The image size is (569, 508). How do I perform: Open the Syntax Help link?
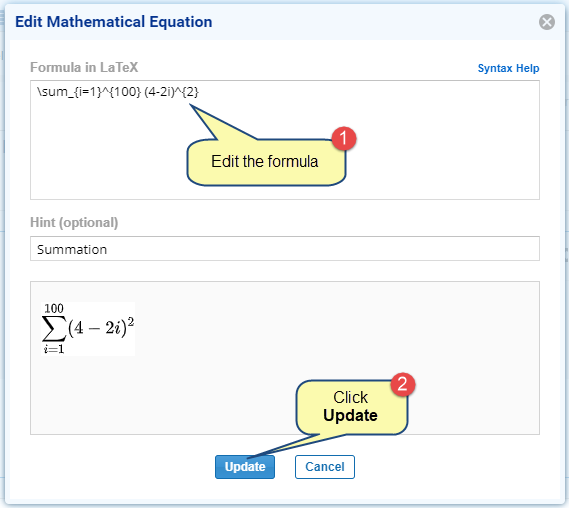coord(508,68)
